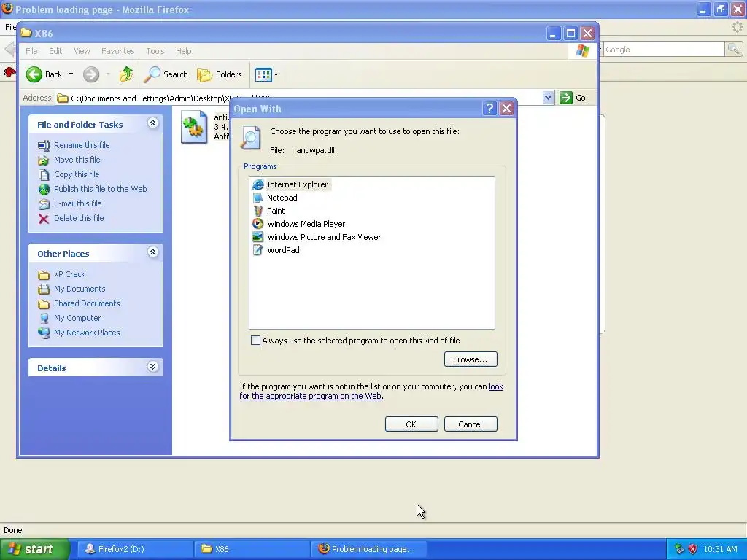Click the taskbar clock showing 10:31 AM

point(720,550)
